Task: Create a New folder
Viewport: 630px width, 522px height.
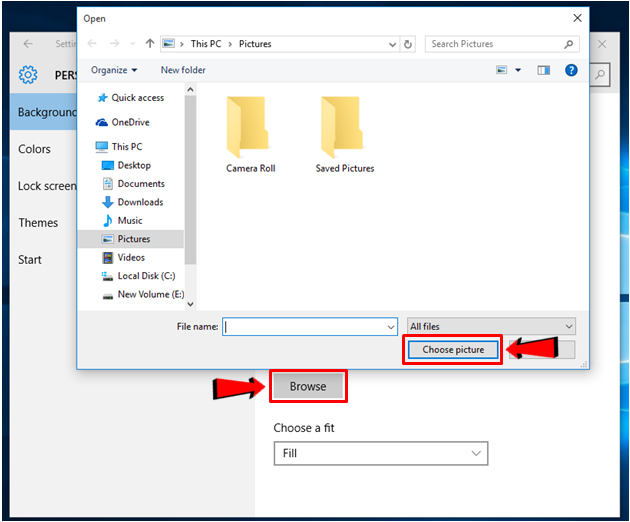Action: [x=183, y=70]
